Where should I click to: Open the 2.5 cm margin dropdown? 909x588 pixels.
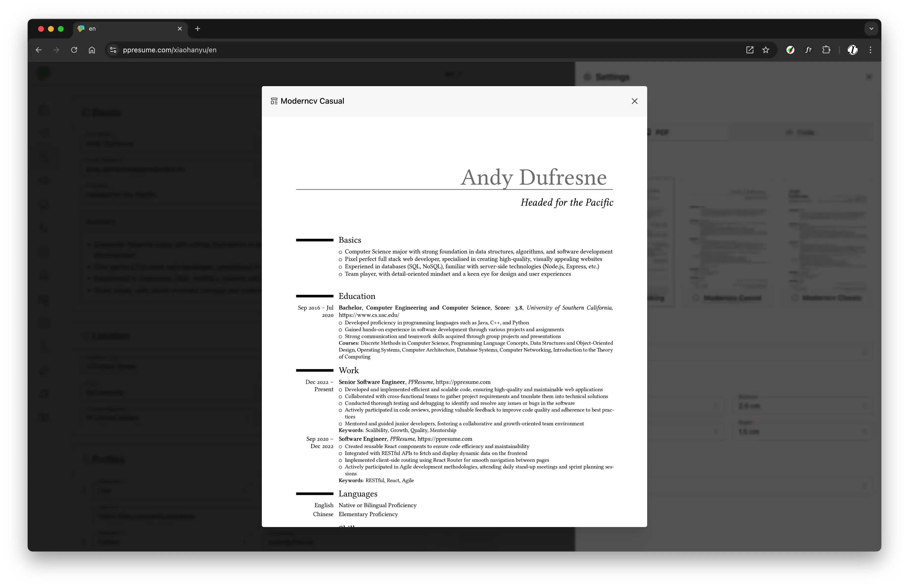tap(803, 406)
